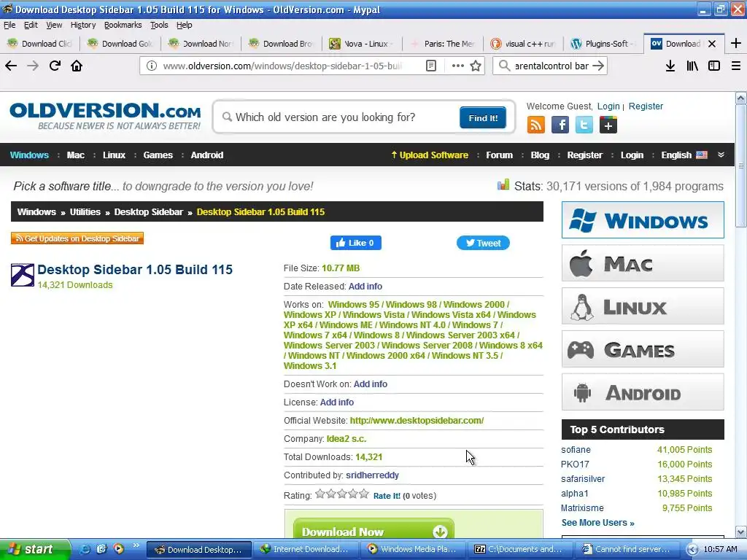Click the Rate It! link
Viewport: 747px width, 560px height.
coord(387,496)
